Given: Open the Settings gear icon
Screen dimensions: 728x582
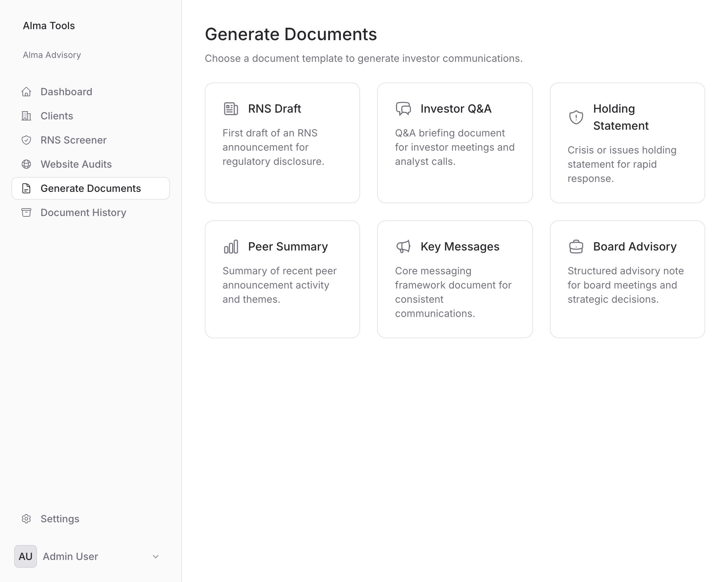Looking at the screenshot, I should coord(26,519).
